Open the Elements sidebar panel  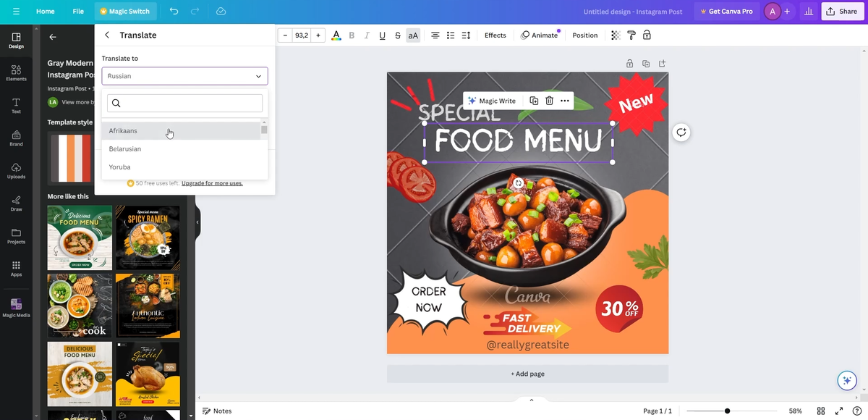click(16, 73)
